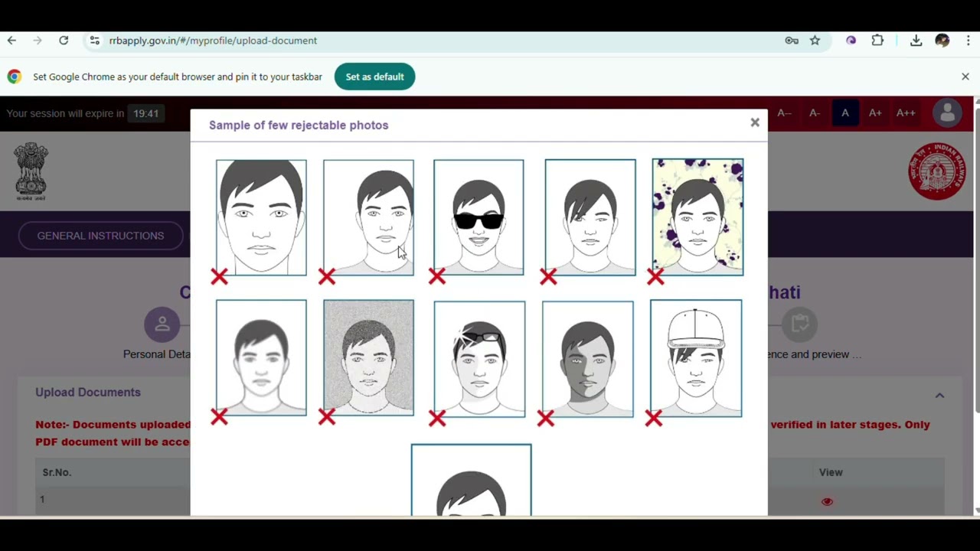Image resolution: width=980 pixels, height=551 pixels.
Task: Dismiss the default browser infobar
Action: pos(965,77)
